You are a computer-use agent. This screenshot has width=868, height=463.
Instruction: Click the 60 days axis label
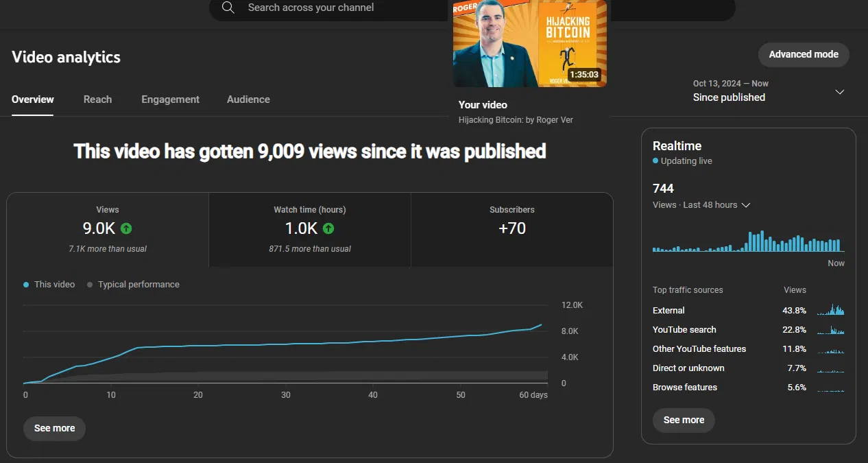click(533, 395)
